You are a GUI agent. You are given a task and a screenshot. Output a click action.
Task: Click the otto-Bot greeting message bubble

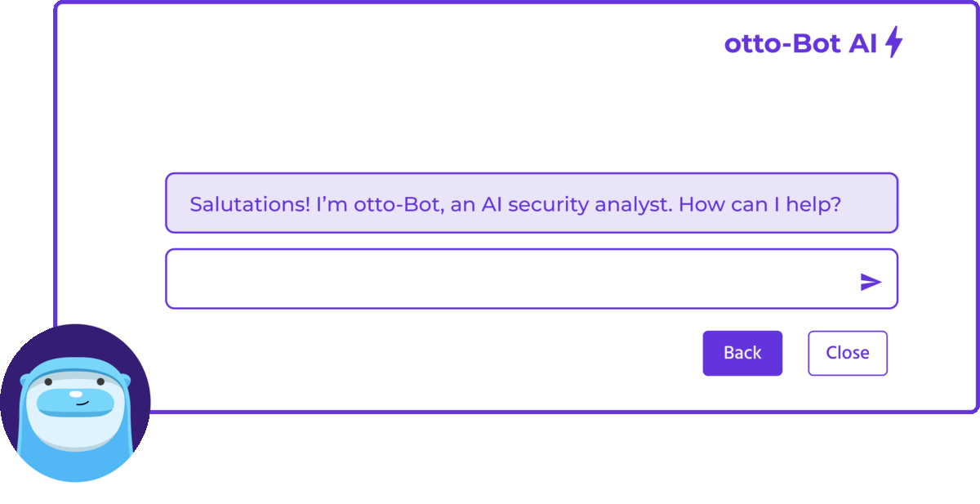click(531, 203)
